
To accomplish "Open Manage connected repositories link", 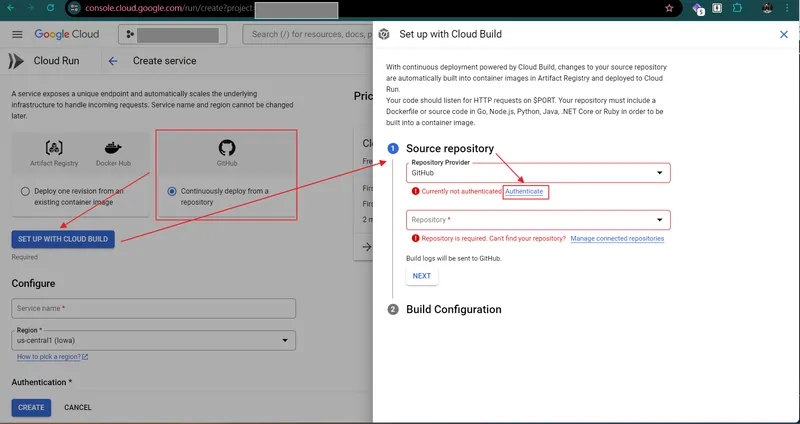I will point(617,238).
